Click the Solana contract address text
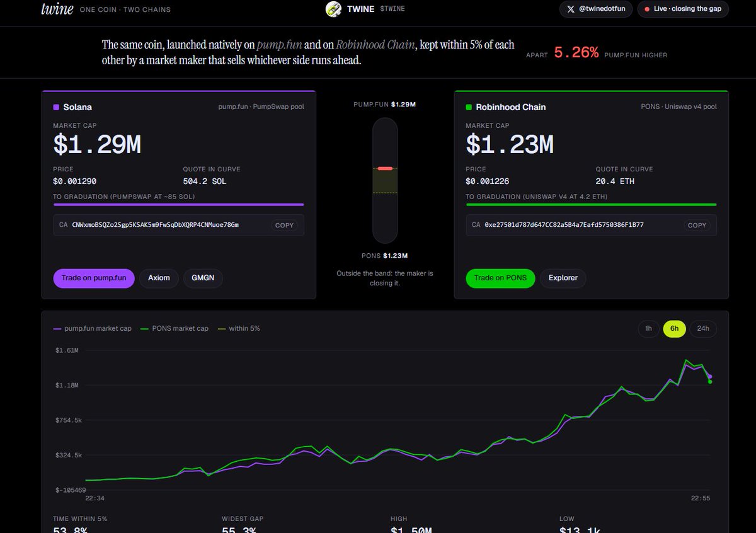 pos(155,225)
